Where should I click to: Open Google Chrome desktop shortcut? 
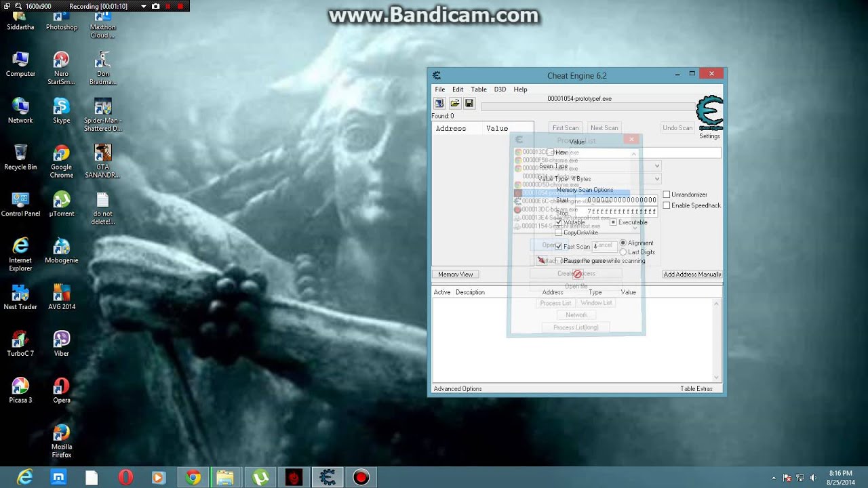tap(62, 161)
